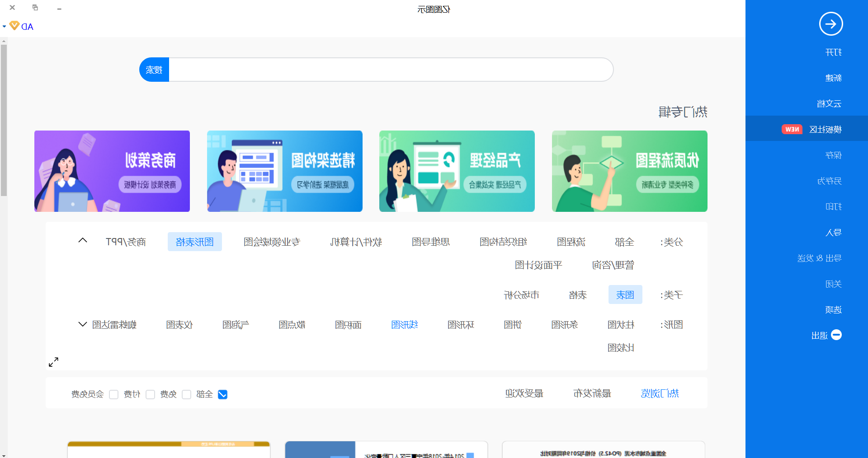Enable the 免费 checkbox
The height and width of the screenshot is (458, 868).
[x=186, y=394]
